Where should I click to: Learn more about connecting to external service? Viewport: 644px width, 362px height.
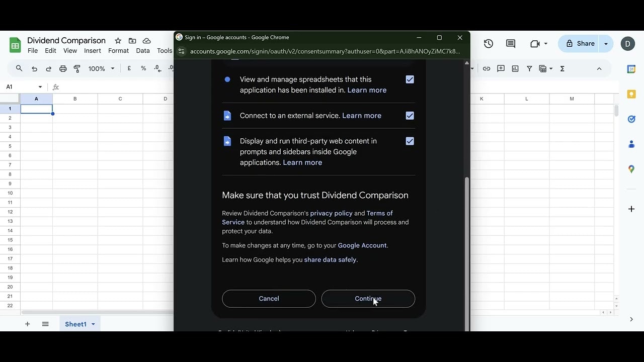click(x=362, y=116)
